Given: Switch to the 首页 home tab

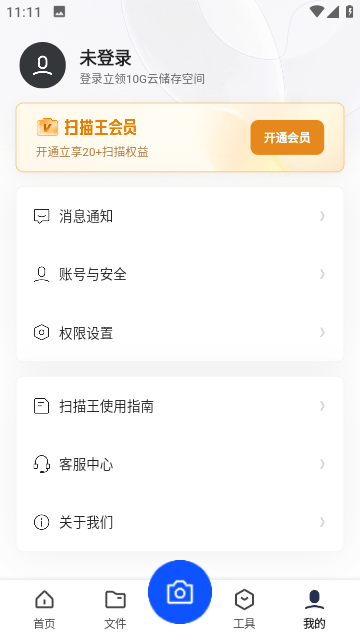Looking at the screenshot, I should pos(44,609).
